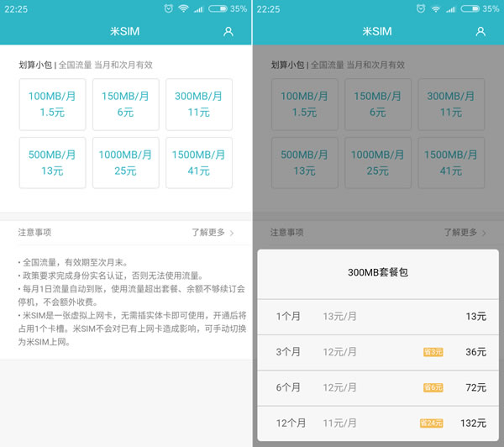Tap the 省6元 discount badge
Image resolution: width=504 pixels, height=447 pixels.
pyautogui.click(x=433, y=387)
